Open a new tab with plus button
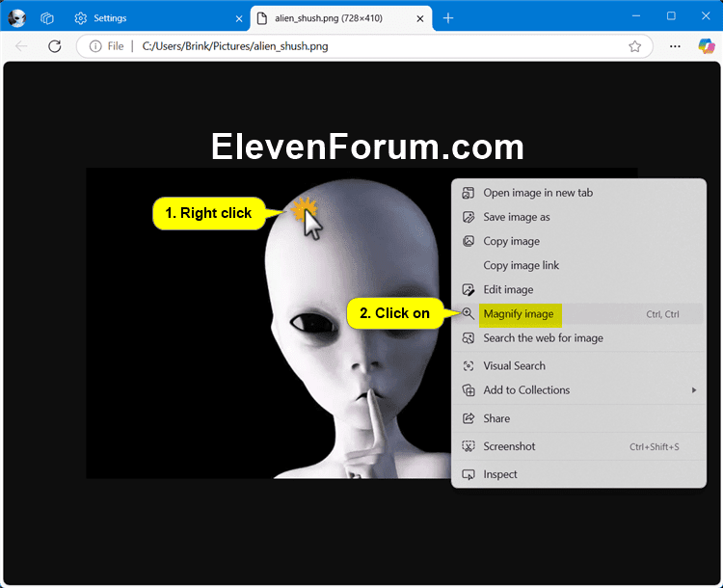Viewport: 723px width, 588px height. (x=448, y=18)
